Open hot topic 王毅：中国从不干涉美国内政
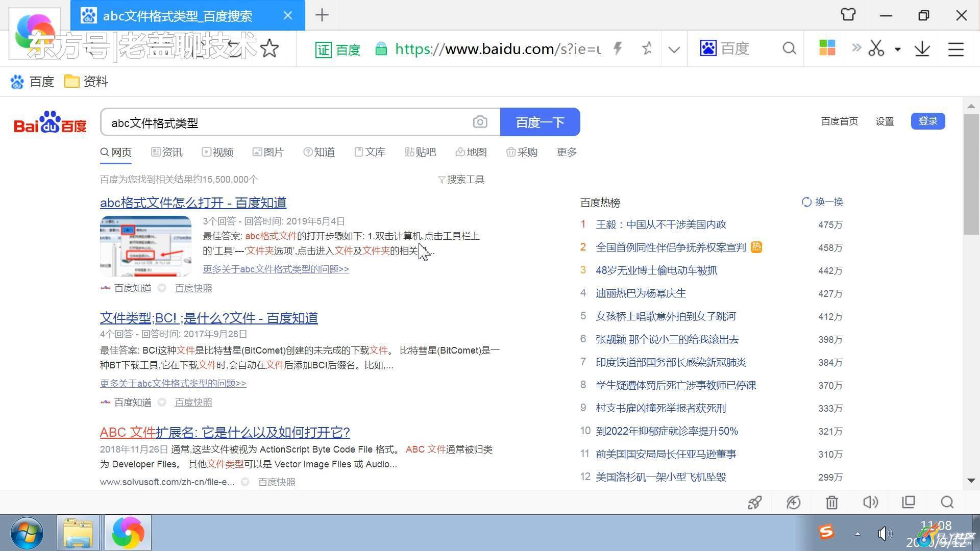980x551 pixels. (660, 224)
